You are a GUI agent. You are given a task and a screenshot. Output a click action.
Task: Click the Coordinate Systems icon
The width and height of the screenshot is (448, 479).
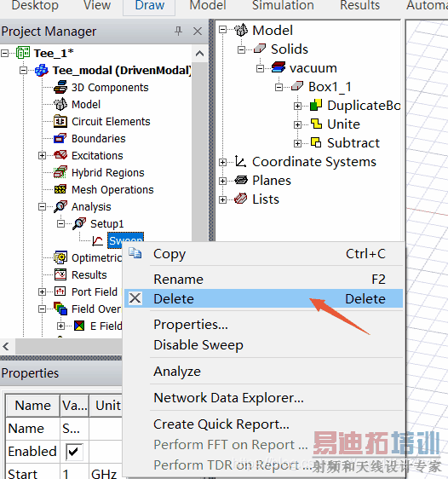pos(240,161)
